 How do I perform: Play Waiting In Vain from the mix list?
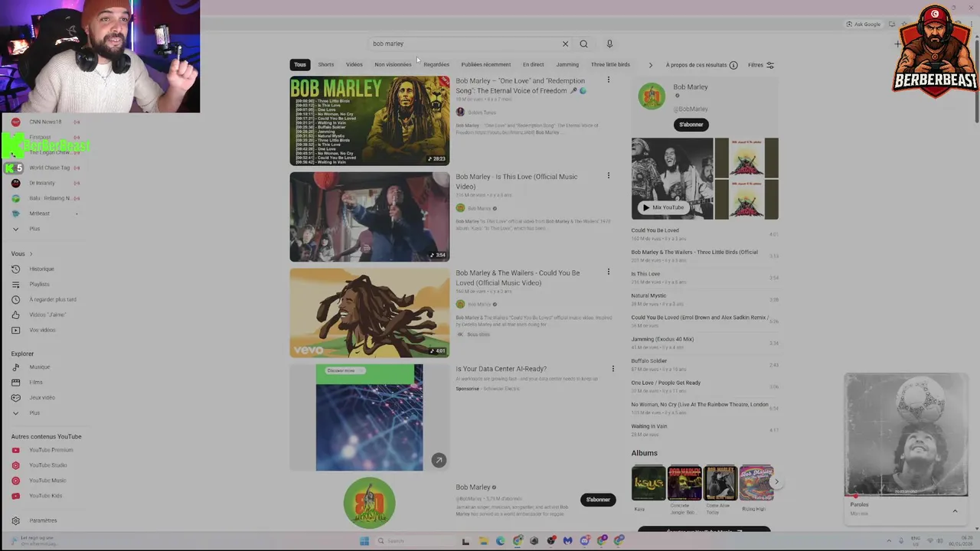[648, 426]
